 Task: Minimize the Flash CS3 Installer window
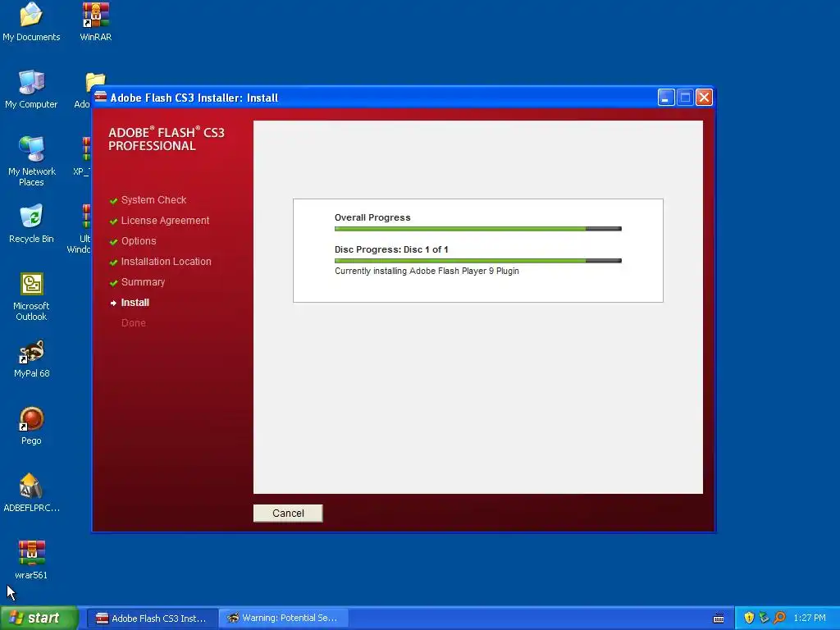pyautogui.click(x=666, y=98)
